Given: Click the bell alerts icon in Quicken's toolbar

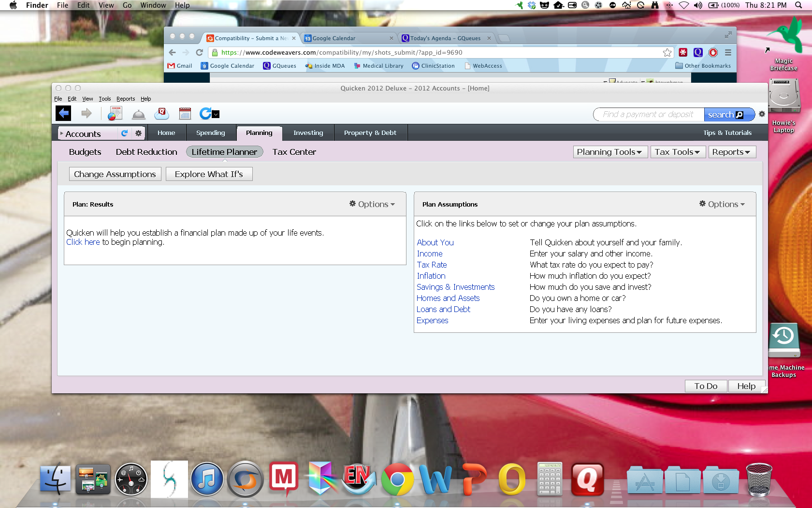Looking at the screenshot, I should click(138, 114).
